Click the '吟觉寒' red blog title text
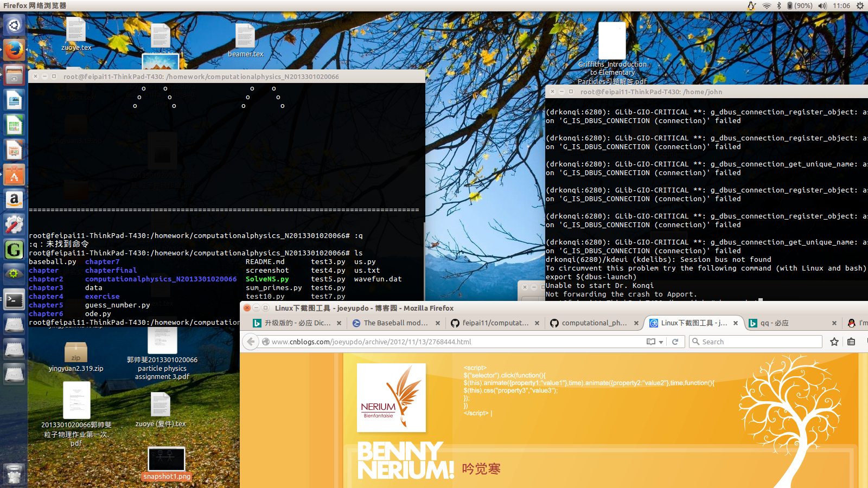 pyautogui.click(x=481, y=468)
